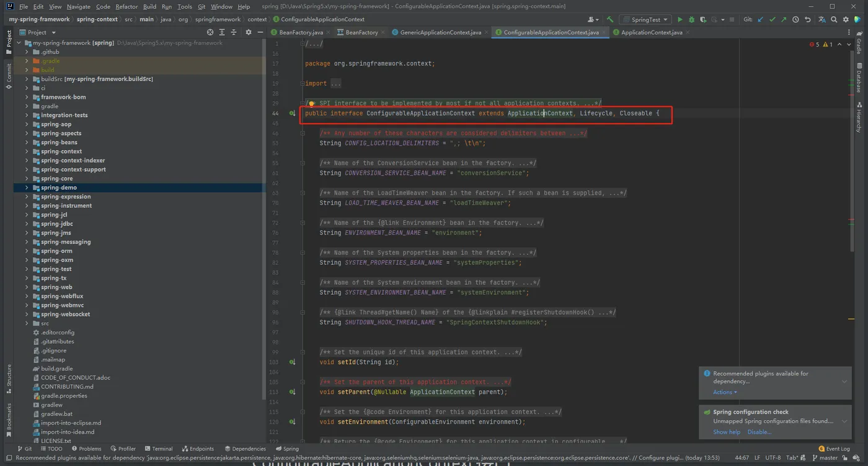Build project using the hammer icon
This screenshot has height=466, width=868.
point(610,20)
